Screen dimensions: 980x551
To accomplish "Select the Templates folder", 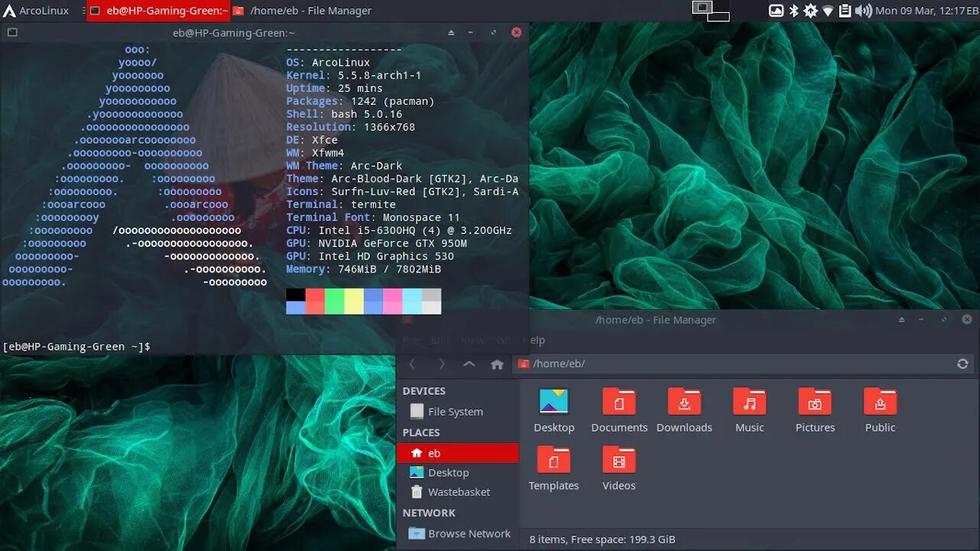I will [554, 468].
